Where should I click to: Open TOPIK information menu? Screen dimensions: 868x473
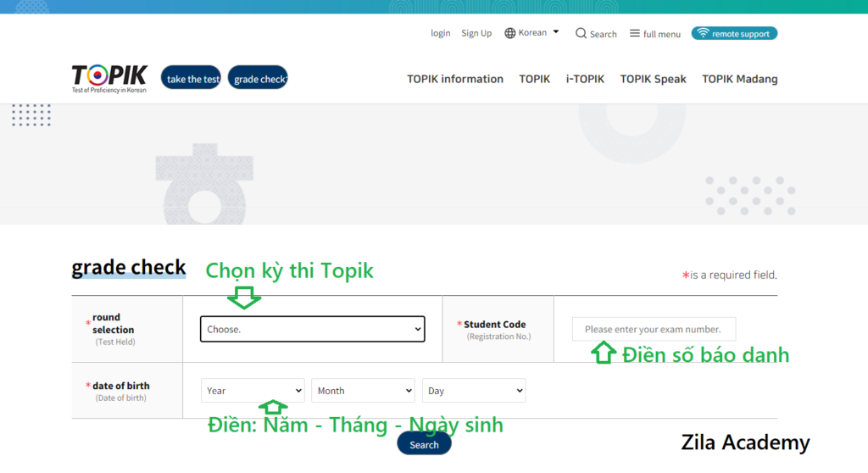click(455, 79)
